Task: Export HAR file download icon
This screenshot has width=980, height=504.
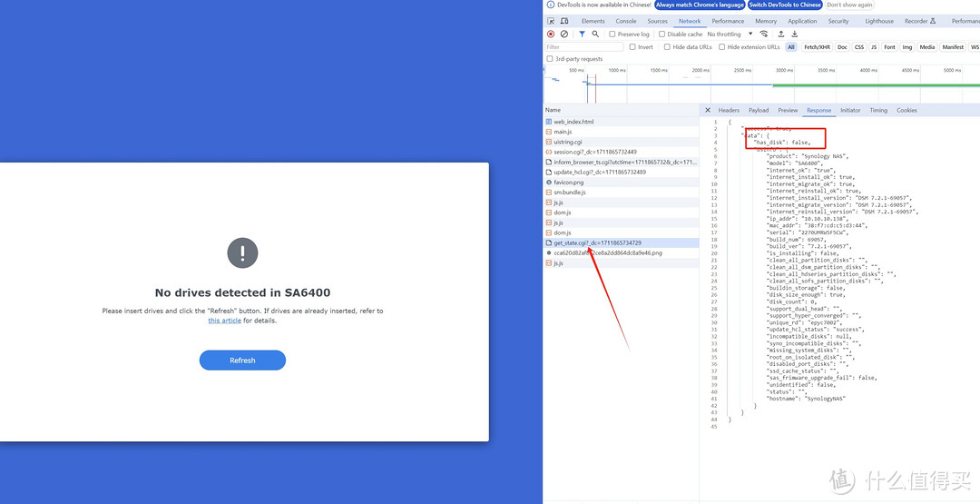Action: pyautogui.click(x=795, y=35)
